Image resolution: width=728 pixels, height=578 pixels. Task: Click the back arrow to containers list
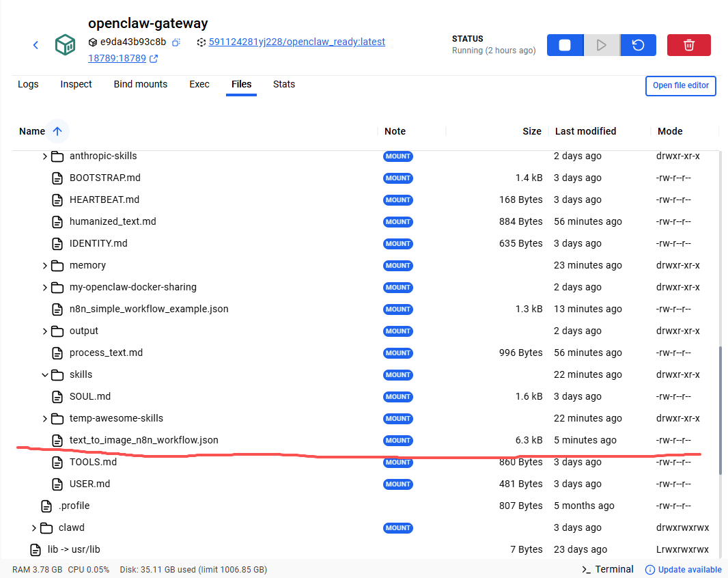click(x=36, y=45)
